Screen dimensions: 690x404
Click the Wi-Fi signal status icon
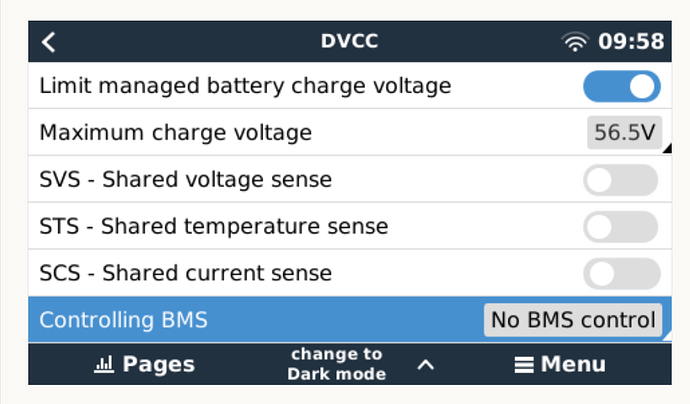pos(575,42)
